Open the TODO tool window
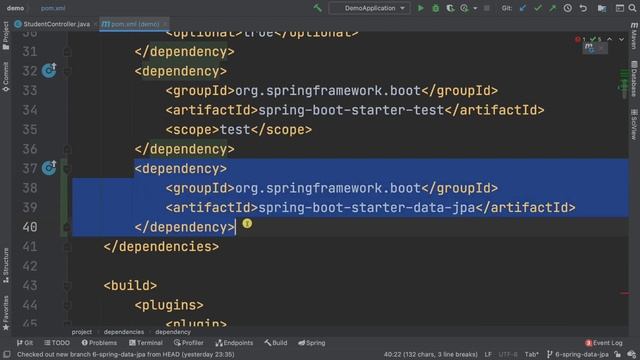Image resolution: width=640 pixels, height=360 pixels. pos(57,343)
